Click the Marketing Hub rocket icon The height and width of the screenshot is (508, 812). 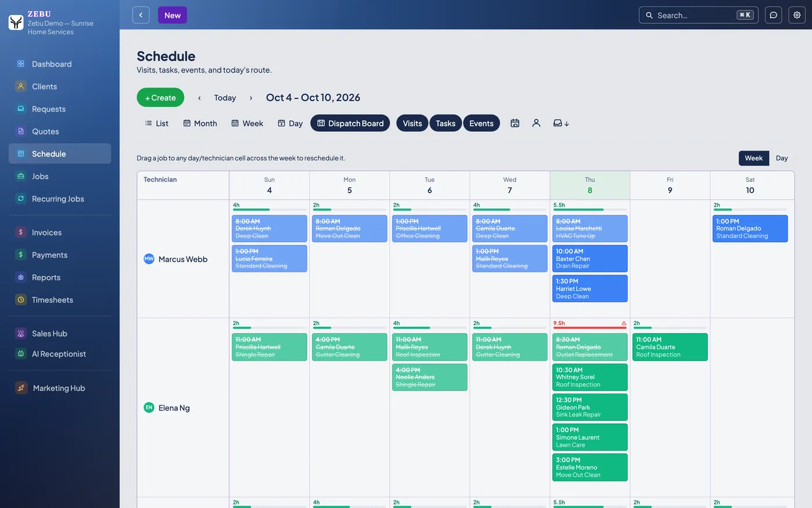click(x=21, y=388)
